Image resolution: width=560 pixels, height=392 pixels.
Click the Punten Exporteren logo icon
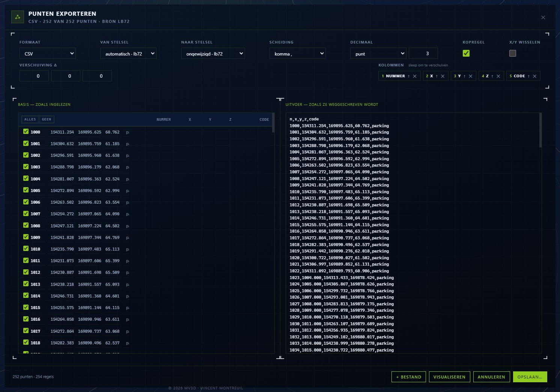[17, 17]
